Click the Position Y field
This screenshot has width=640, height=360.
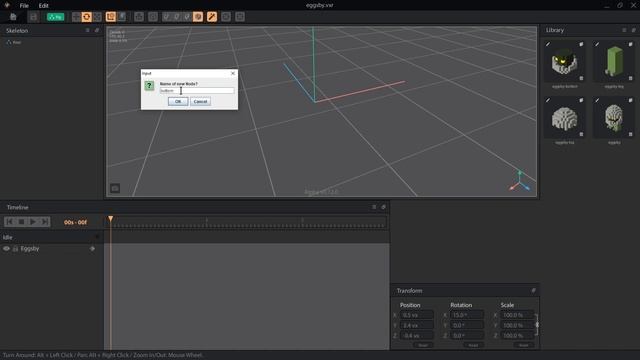[416, 325]
